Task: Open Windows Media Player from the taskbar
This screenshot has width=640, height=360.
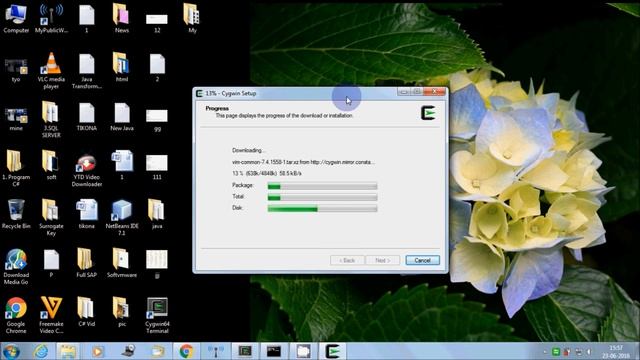Action: point(97,351)
